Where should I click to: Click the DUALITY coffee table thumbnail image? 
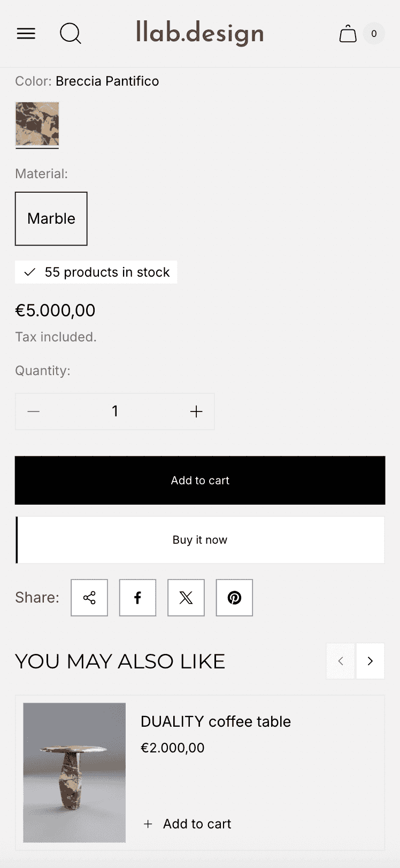[74, 773]
